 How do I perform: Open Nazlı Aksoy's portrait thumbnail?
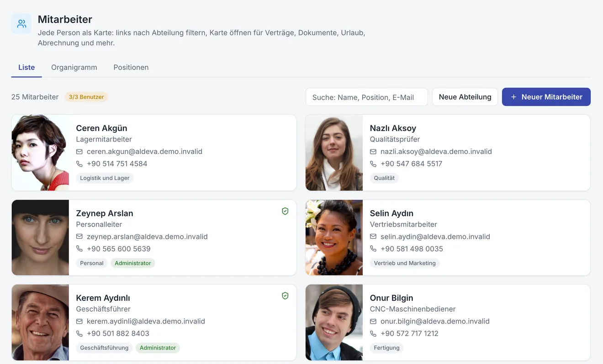pos(334,153)
